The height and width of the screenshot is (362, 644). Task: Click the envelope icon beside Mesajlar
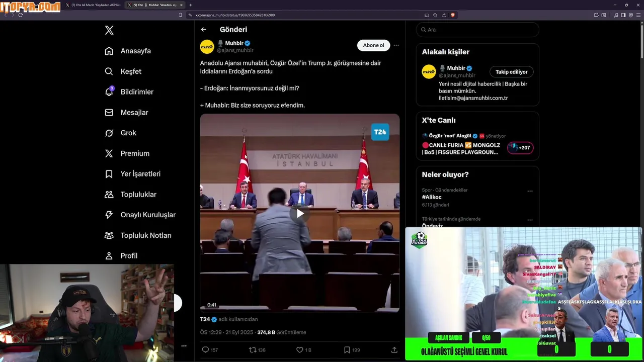tap(109, 113)
